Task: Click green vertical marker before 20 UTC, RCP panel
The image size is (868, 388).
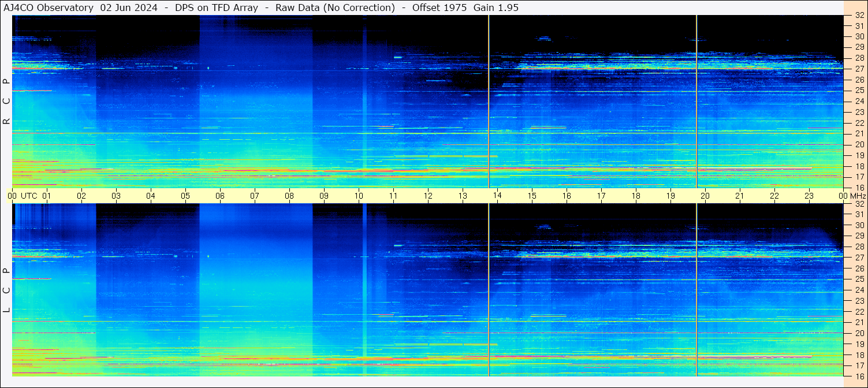Action: [x=696, y=102]
